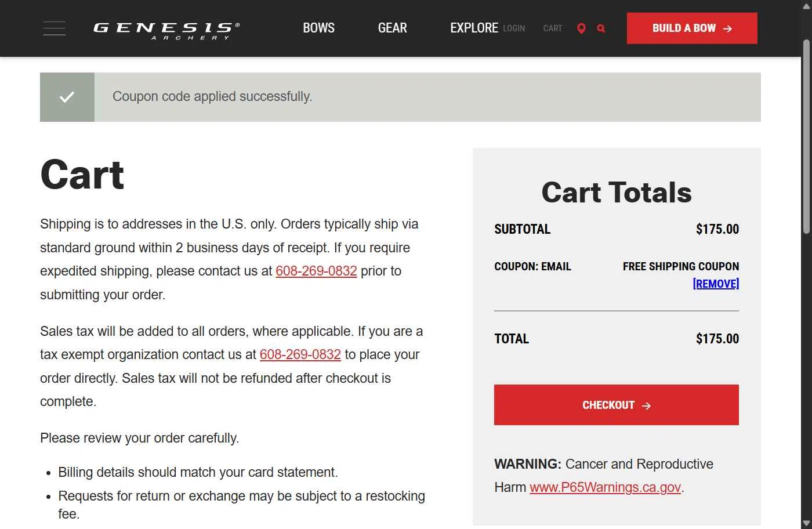Click the SUBTOTAL $175.00 amount
Screen dimensions: 812x529
717,229
